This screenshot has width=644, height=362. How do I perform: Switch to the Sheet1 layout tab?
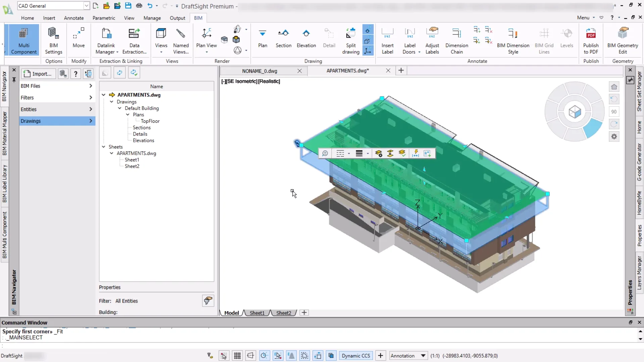click(x=257, y=313)
